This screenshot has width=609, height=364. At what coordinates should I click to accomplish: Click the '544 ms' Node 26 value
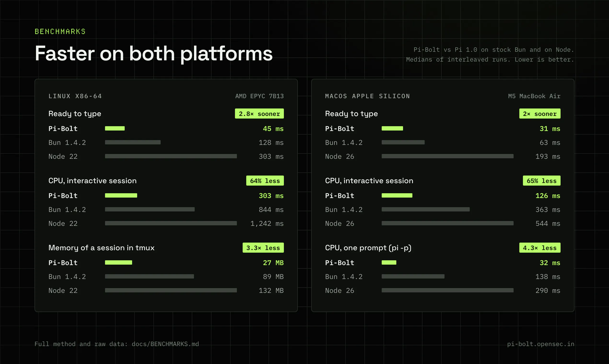pos(548,224)
